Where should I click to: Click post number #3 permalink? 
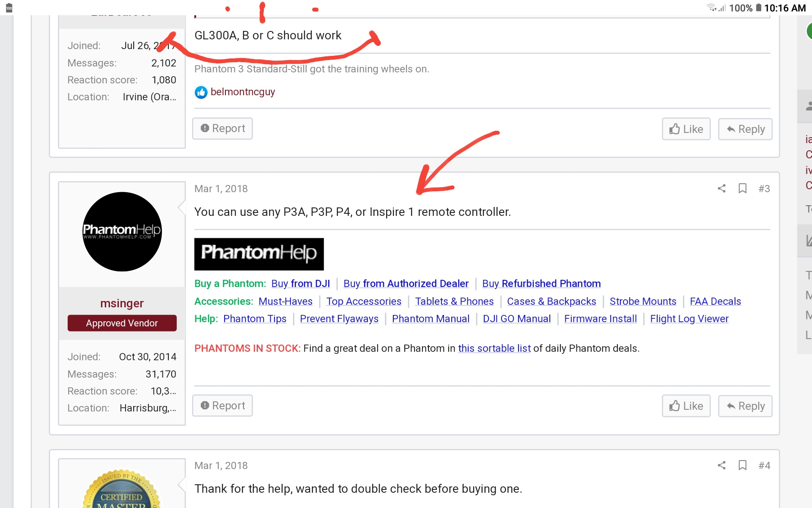tap(764, 189)
